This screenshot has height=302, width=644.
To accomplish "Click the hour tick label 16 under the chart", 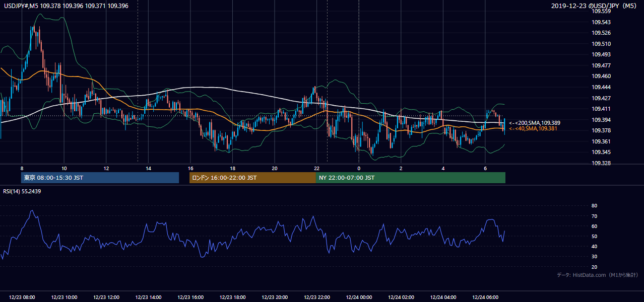I will pos(190,168).
